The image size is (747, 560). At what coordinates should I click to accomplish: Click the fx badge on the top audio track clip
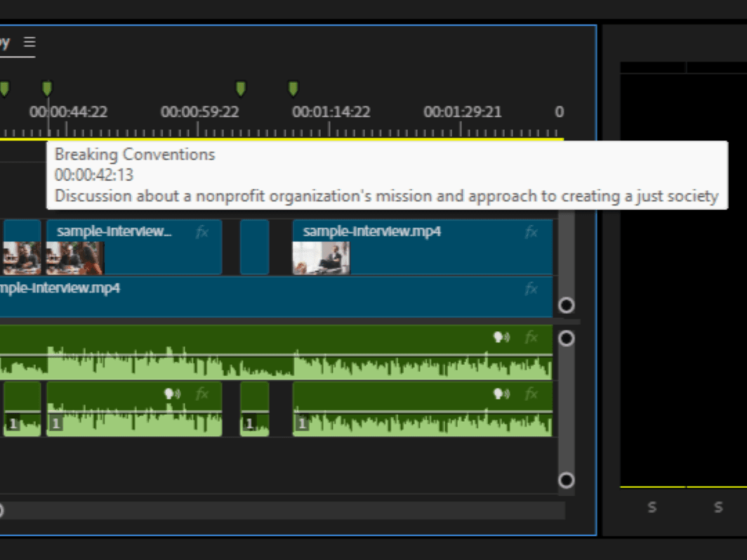point(532,338)
